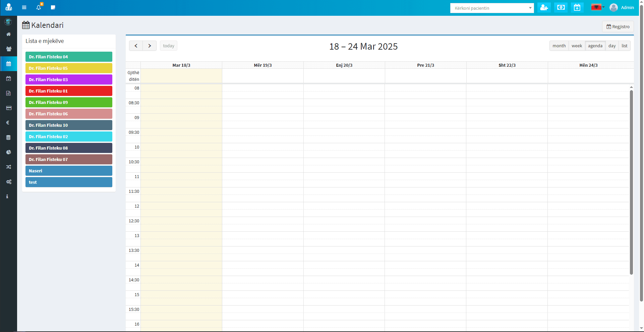Select the 'test' doctor entry

[69, 182]
